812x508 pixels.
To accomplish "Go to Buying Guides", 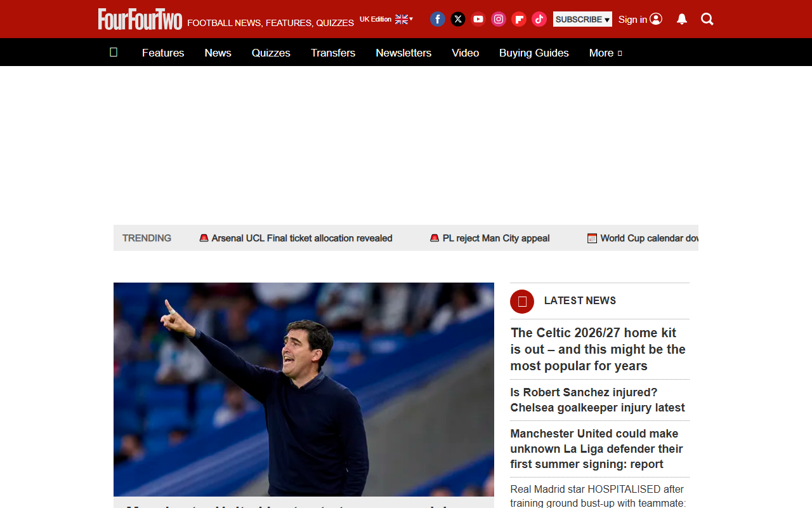I will (x=534, y=53).
